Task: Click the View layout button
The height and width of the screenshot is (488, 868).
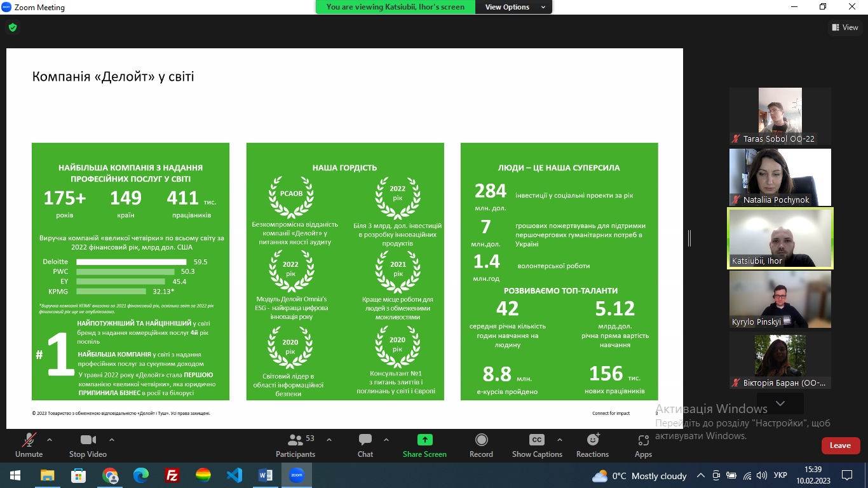Action: 845,27
